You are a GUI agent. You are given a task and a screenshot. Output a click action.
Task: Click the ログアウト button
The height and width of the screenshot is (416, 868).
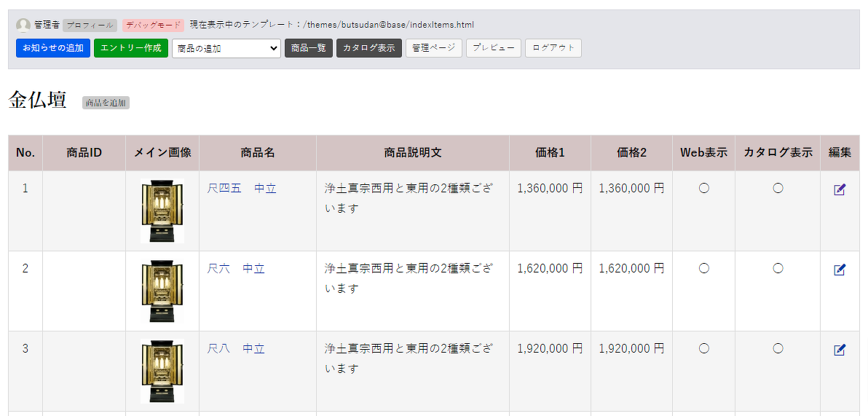coord(553,48)
